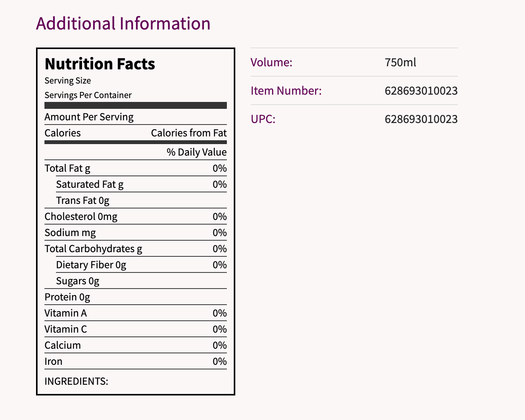Select the Total Fat row
The width and height of the screenshot is (525, 420).
click(x=67, y=169)
